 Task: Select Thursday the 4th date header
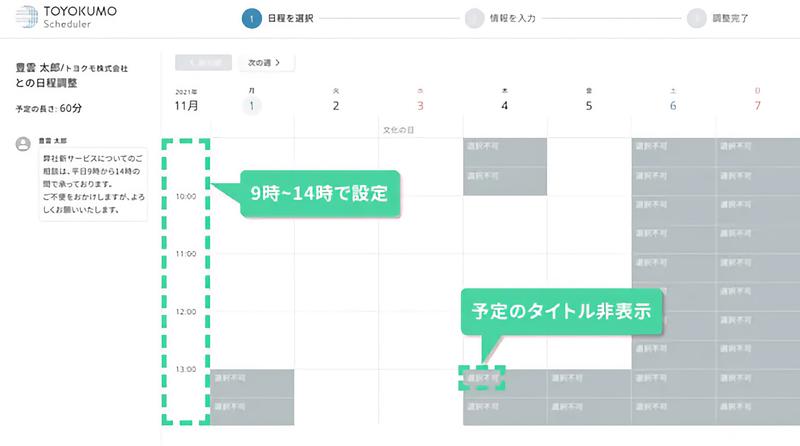(505, 106)
